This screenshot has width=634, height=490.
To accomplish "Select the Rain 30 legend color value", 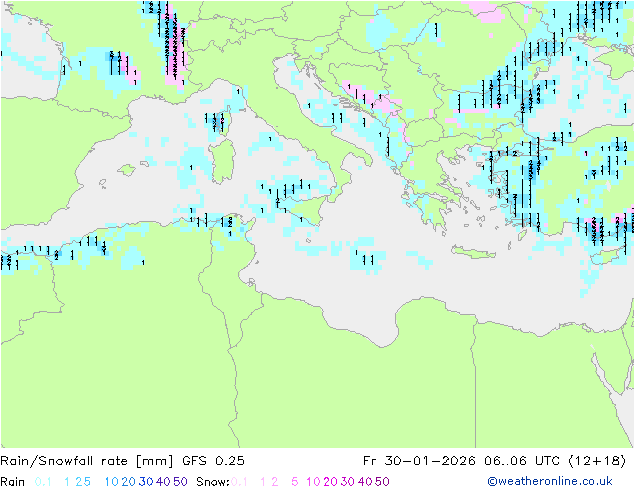I will click(x=146, y=482).
